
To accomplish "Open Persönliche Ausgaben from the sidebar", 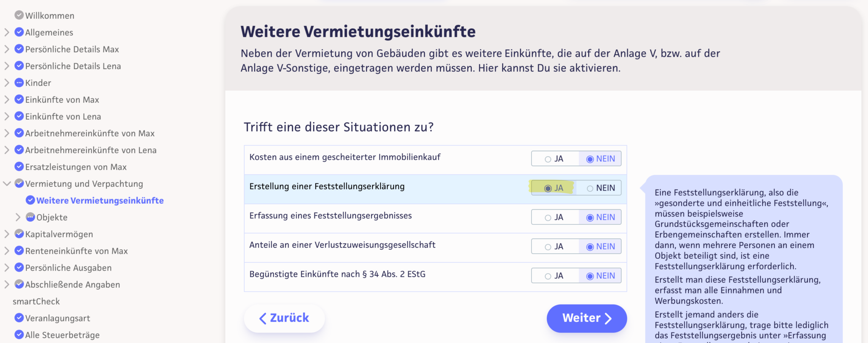I will coord(68,268).
